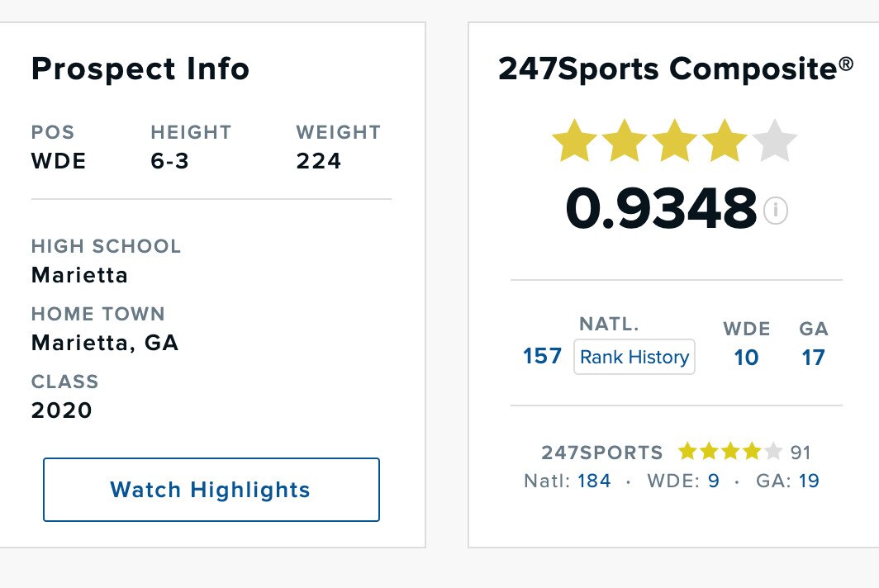Image resolution: width=879 pixels, height=588 pixels.
Task: Click the fifth gray composite star
Action: pos(774,141)
